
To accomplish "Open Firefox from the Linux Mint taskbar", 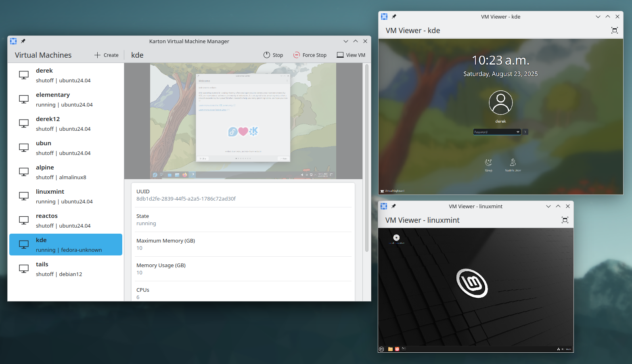I will 397,349.
